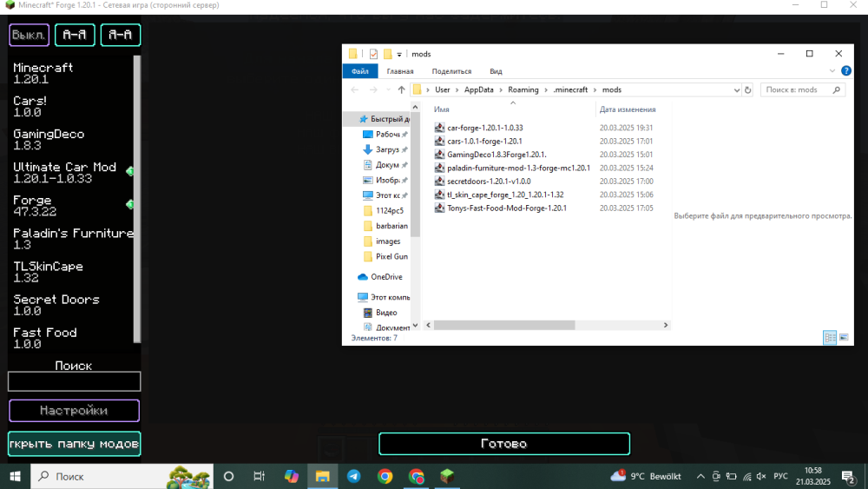Go forward in Explorer navigation
Viewport: 868px width, 489px height.
373,89
